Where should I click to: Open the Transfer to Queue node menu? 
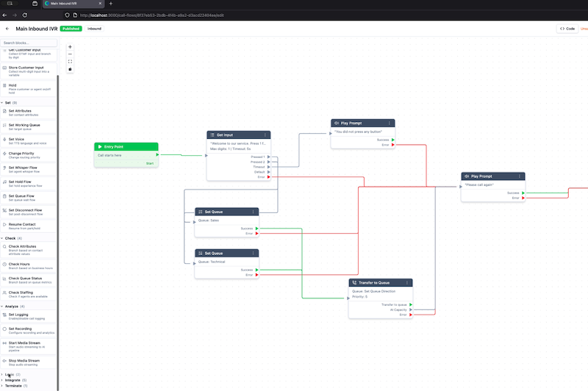(407, 282)
